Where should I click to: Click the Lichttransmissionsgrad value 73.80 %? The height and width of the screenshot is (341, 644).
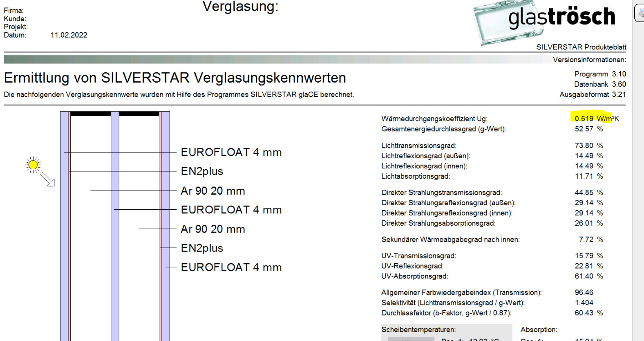[589, 146]
